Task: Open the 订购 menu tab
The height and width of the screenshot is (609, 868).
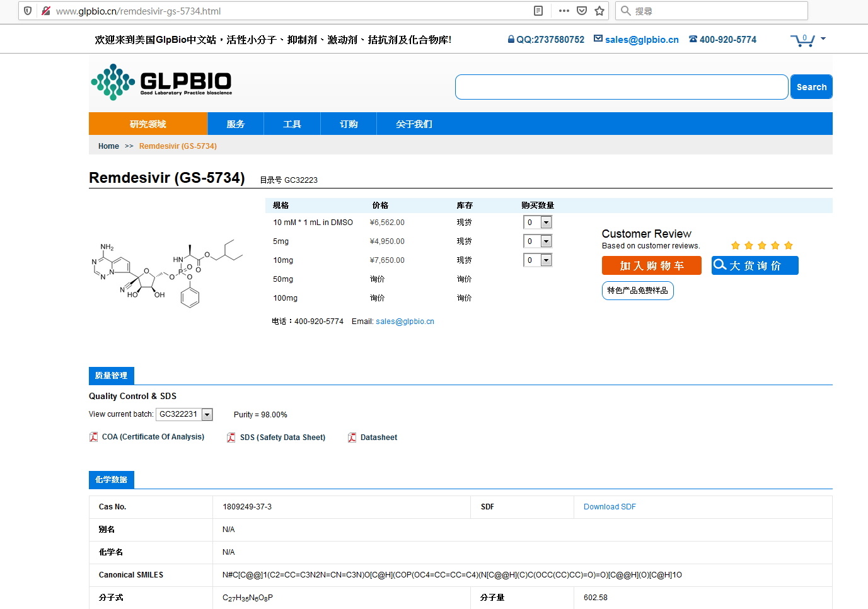Action: (349, 124)
